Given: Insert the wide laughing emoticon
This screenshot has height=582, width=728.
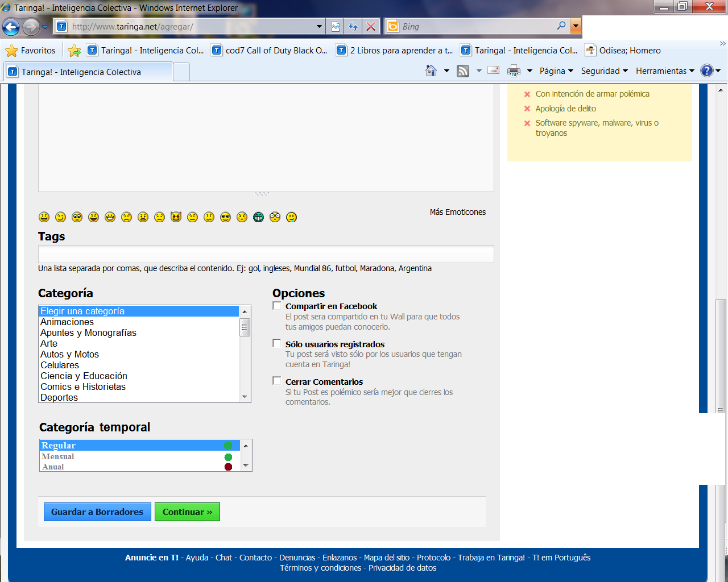Looking at the screenshot, I should tap(110, 217).
